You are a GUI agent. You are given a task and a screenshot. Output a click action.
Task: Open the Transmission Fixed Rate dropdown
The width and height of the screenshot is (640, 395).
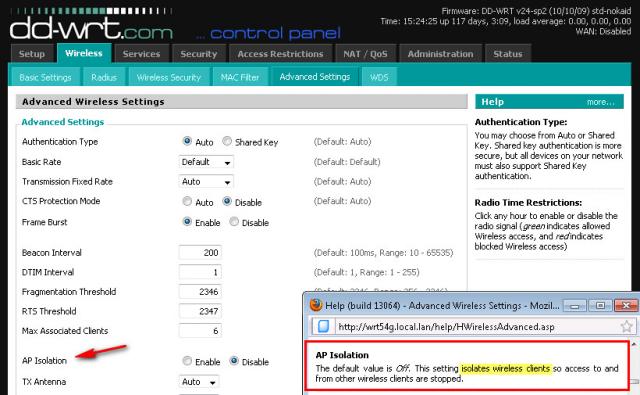(206, 182)
